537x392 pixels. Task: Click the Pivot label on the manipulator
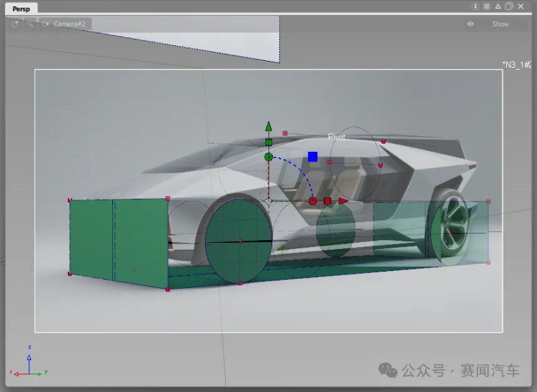(x=337, y=138)
